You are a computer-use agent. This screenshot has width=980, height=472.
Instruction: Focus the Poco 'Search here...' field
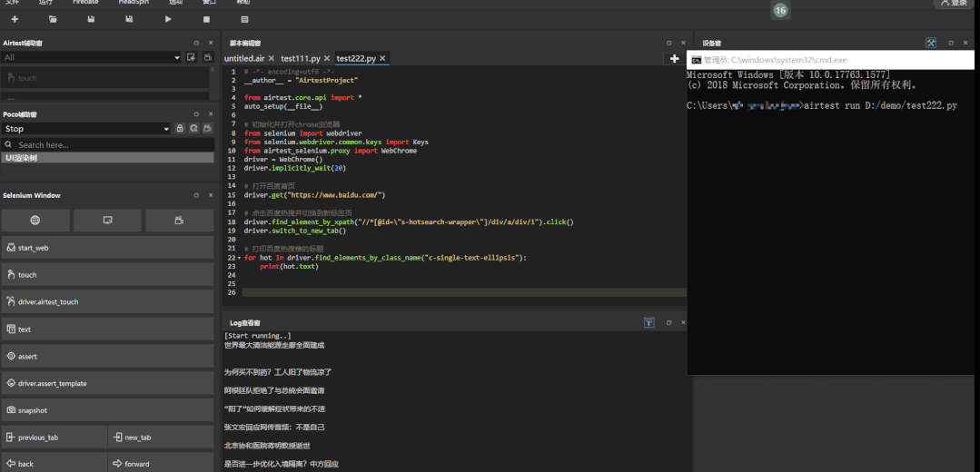(x=107, y=145)
